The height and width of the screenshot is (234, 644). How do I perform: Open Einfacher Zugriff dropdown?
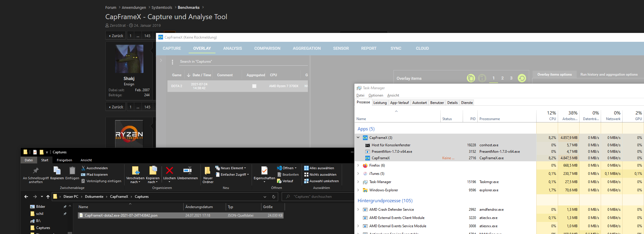pyautogui.click(x=233, y=175)
